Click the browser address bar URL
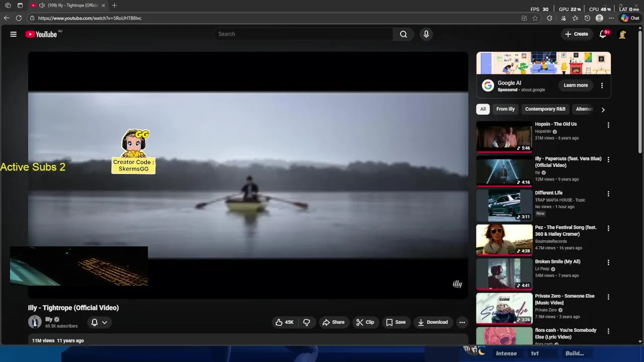The image size is (644, 362). (x=90, y=18)
